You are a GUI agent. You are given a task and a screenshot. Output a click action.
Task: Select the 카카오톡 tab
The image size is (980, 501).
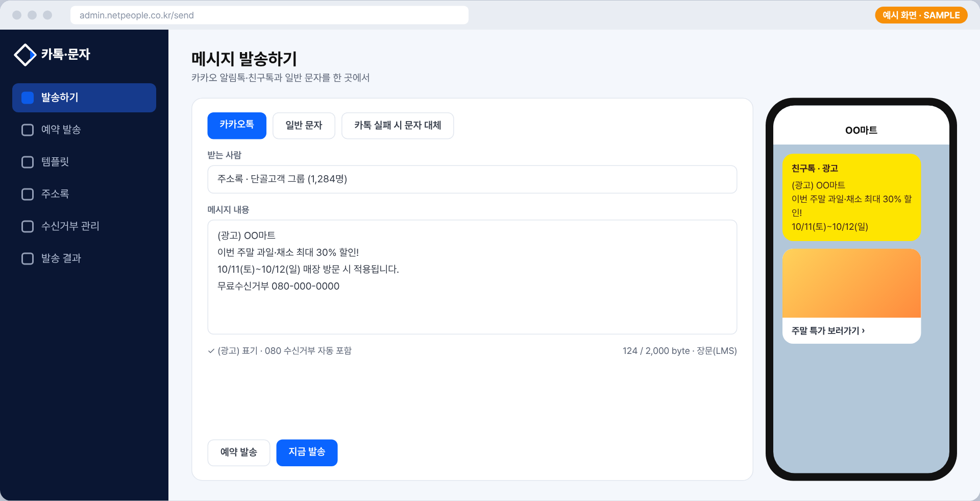pos(237,126)
